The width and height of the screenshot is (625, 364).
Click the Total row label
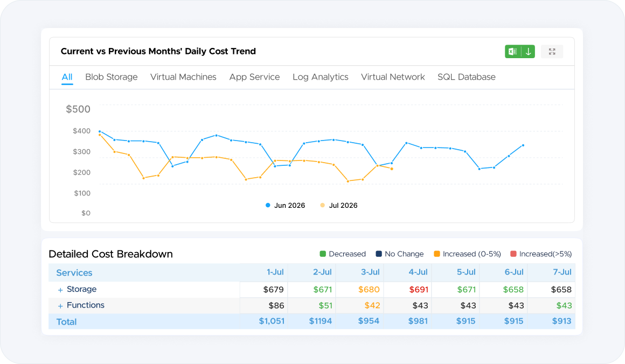click(x=66, y=322)
